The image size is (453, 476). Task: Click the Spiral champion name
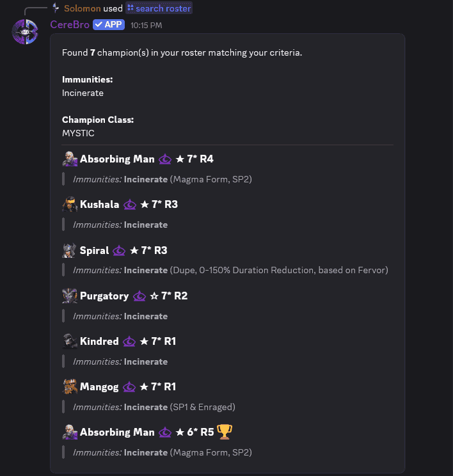tap(94, 250)
